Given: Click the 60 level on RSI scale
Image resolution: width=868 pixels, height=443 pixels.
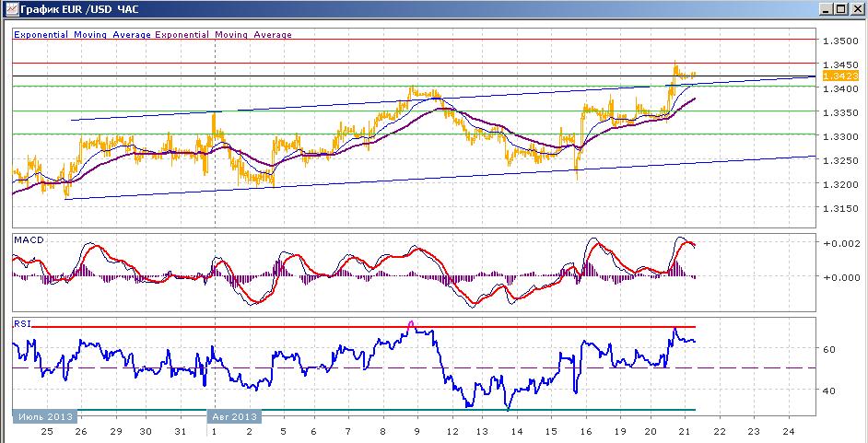Looking at the screenshot, I should [830, 350].
